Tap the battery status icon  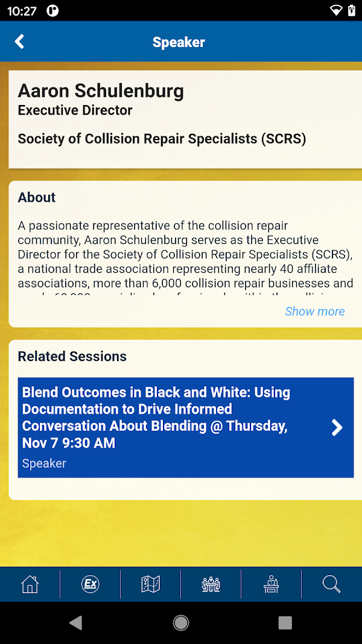point(352,11)
